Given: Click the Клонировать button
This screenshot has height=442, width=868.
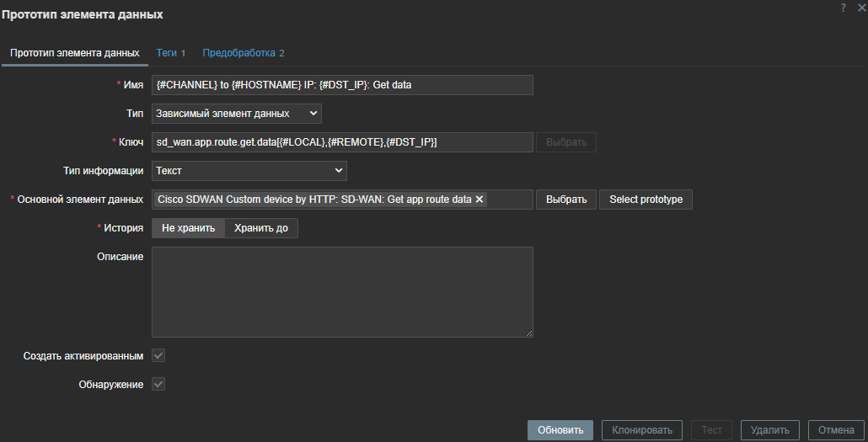Looking at the screenshot, I should coord(641,430).
